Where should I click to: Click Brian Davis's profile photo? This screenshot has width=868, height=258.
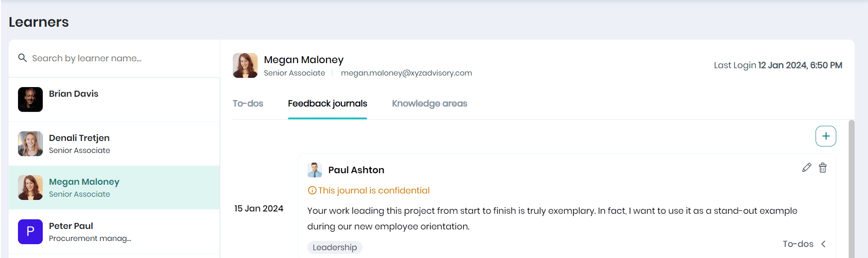pyautogui.click(x=30, y=100)
